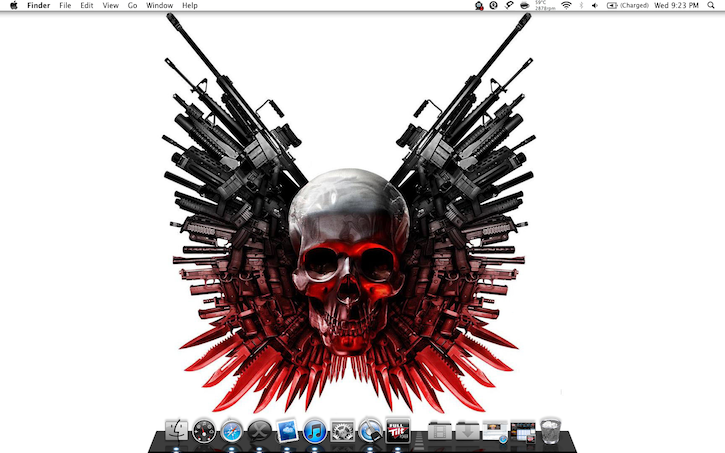Open the Time Machine menu bar icon
The height and width of the screenshot is (453, 725).
(493, 6)
